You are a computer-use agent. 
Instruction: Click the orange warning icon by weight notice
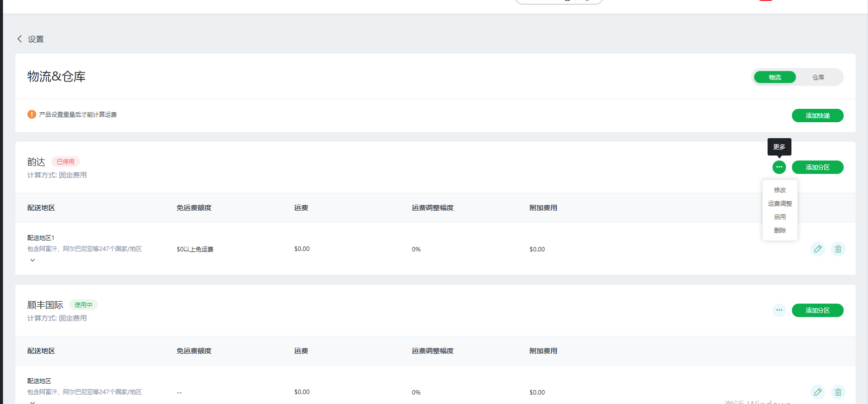[x=32, y=114]
